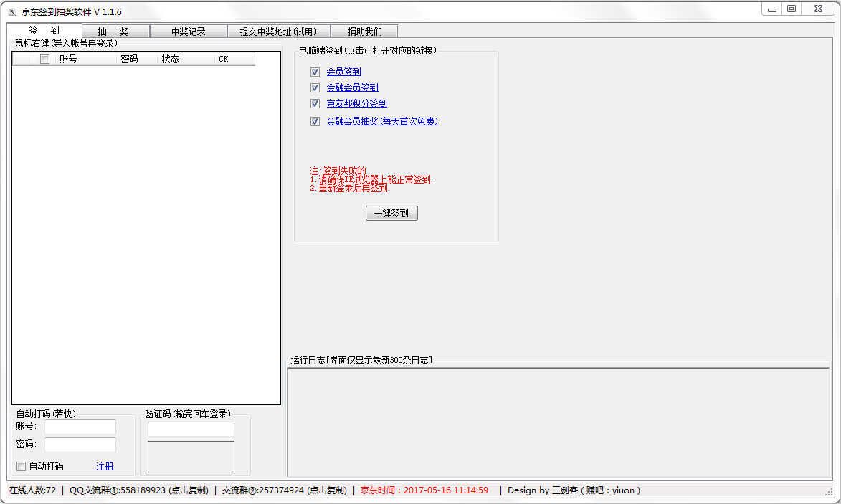841x504 pixels.
Task: Open the 捐助我们 tab
Action: 366,31
